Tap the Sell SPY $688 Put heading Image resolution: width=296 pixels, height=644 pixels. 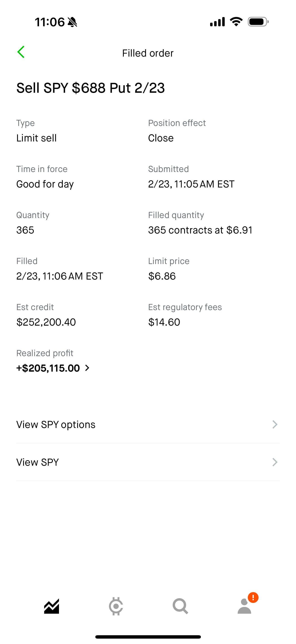[x=90, y=88]
